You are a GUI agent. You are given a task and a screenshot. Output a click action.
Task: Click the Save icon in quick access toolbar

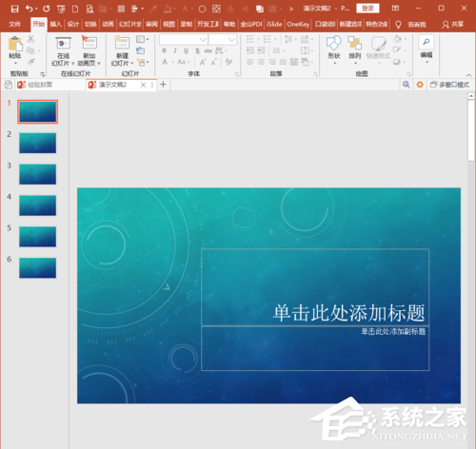coord(14,9)
